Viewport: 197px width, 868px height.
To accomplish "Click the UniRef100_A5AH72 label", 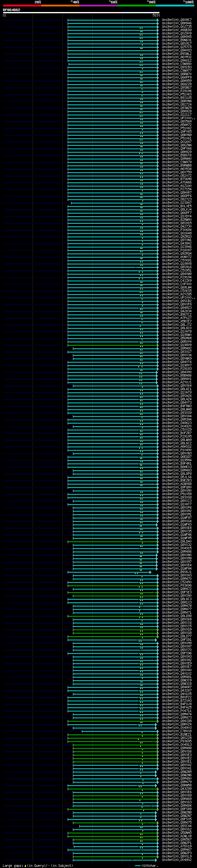I will pyautogui.click(x=176, y=125).
